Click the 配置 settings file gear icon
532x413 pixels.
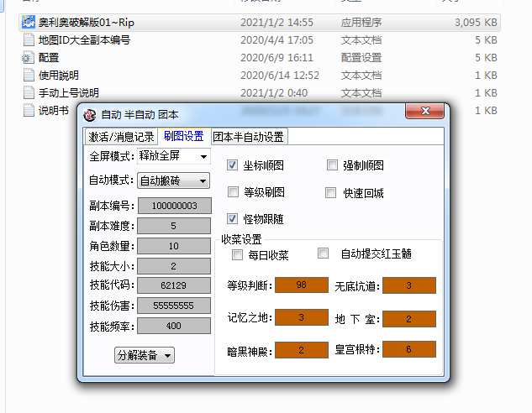tap(29, 58)
